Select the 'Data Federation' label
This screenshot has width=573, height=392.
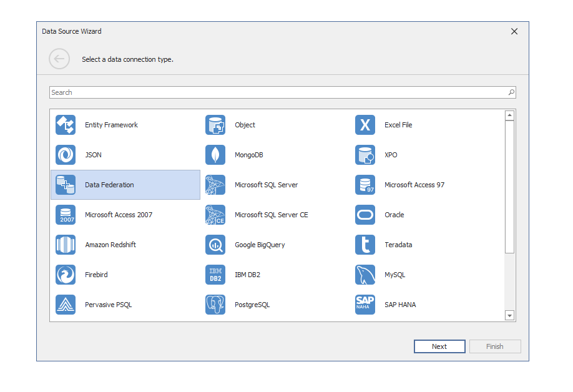[109, 185]
